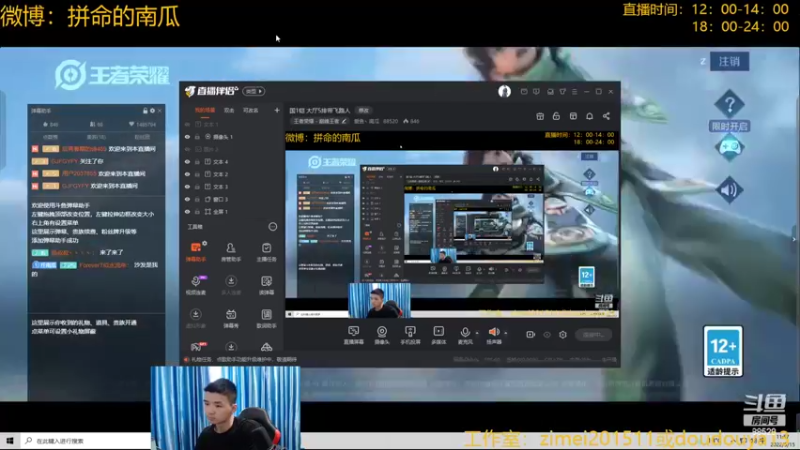Click the 限时开启 label in game
The image size is (800, 450).
pos(729,126)
